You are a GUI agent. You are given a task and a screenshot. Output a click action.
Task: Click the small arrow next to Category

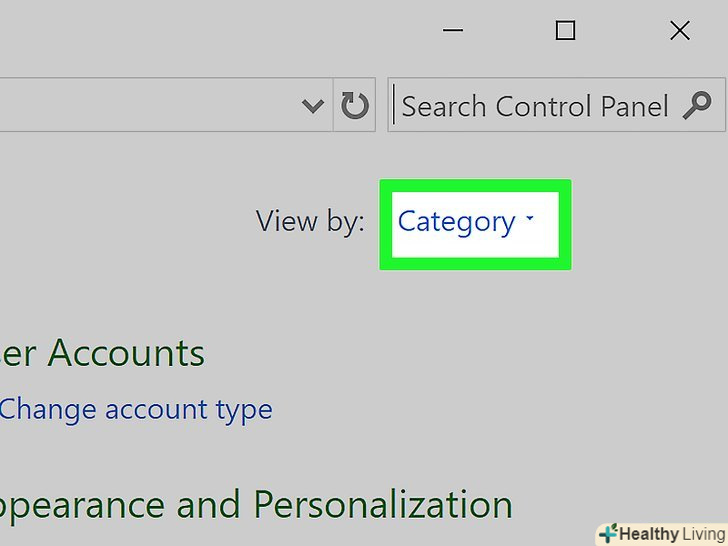click(x=530, y=220)
